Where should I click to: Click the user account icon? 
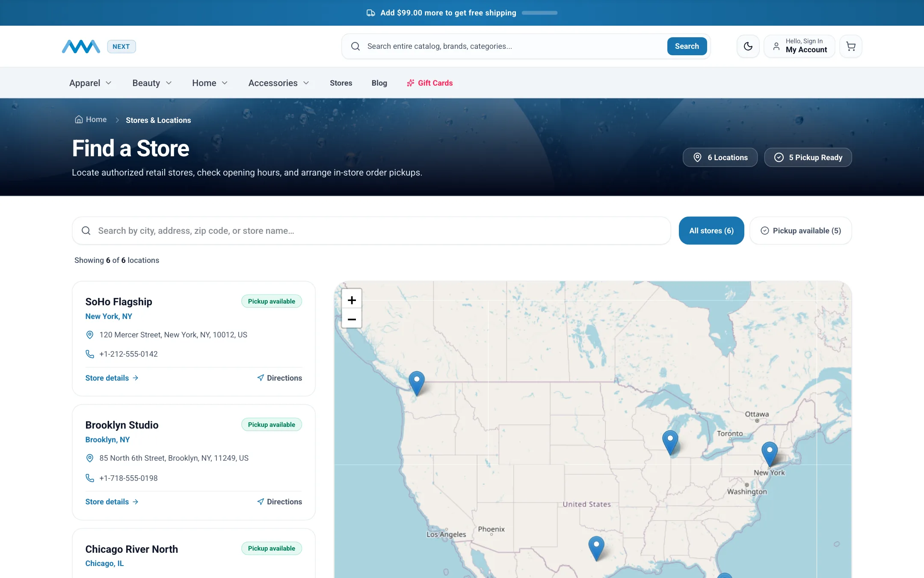click(x=776, y=46)
